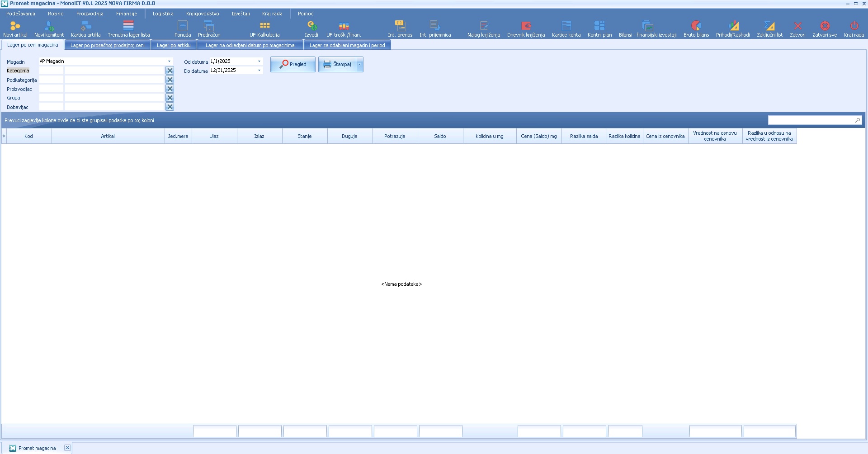868x454 pixels.
Task: Click the Dobavljac name input field
Action: (114, 107)
